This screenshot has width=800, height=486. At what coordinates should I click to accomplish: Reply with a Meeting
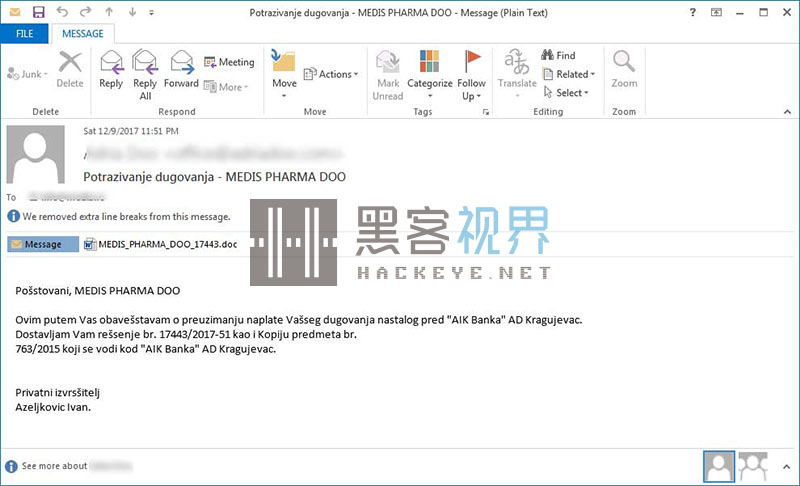pos(229,62)
